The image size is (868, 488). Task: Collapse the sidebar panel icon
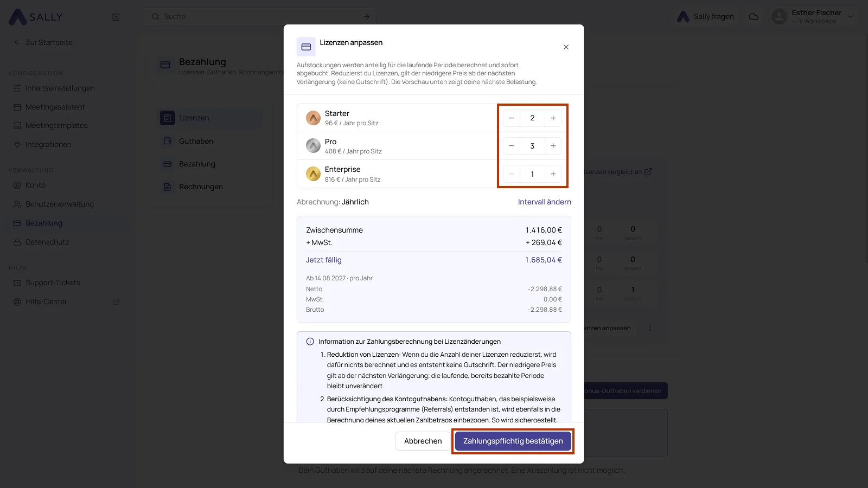pos(116,17)
